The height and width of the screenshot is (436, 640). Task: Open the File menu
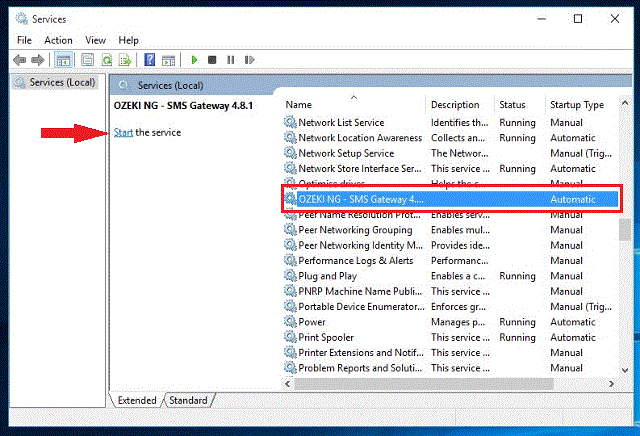coord(24,40)
